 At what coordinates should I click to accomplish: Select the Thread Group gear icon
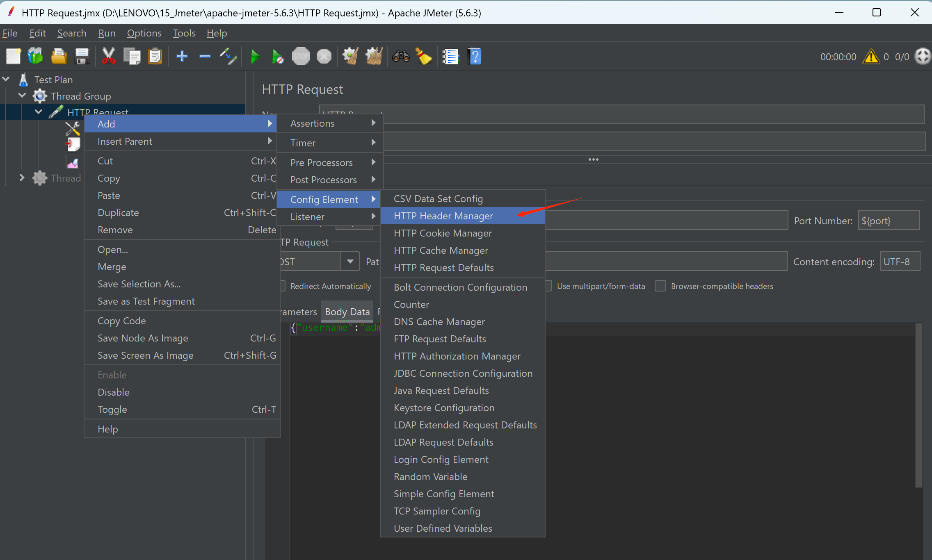pyautogui.click(x=40, y=96)
